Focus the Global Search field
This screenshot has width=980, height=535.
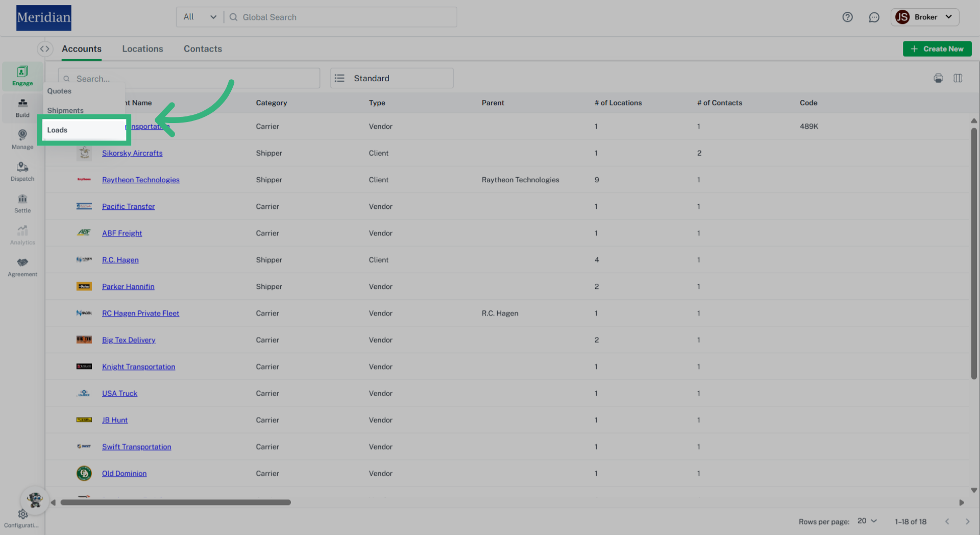[x=347, y=17]
